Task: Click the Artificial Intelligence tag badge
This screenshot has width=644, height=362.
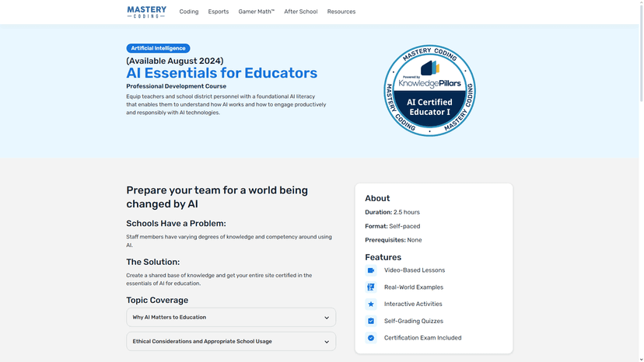Action: 158,48
